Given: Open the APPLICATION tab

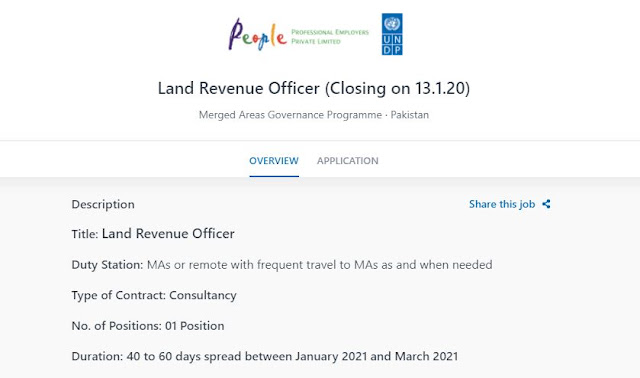Looking at the screenshot, I should tap(348, 161).
